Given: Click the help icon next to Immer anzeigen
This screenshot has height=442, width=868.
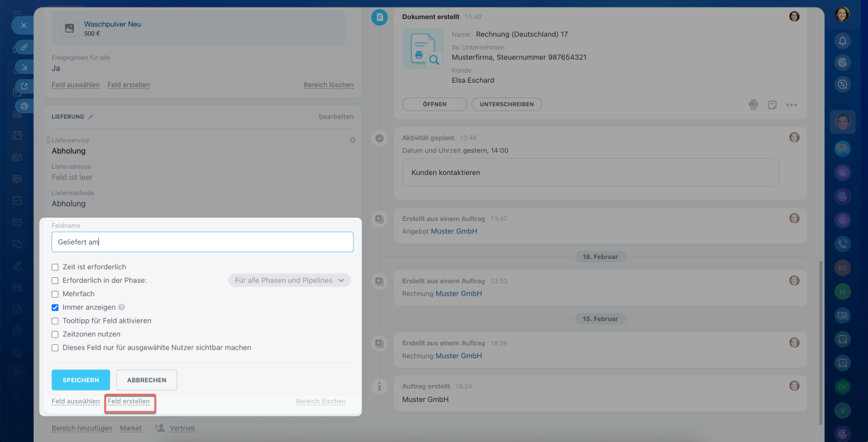Looking at the screenshot, I should pyautogui.click(x=121, y=307).
